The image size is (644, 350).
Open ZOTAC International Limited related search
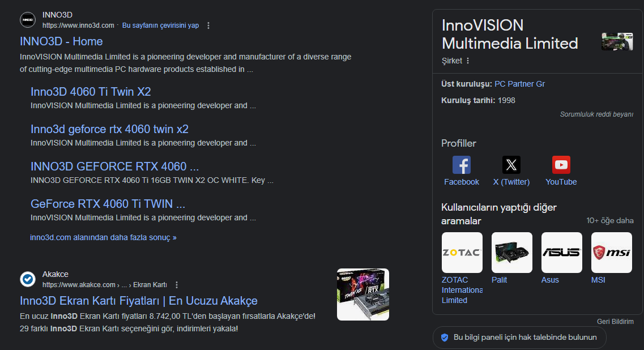[x=462, y=290]
